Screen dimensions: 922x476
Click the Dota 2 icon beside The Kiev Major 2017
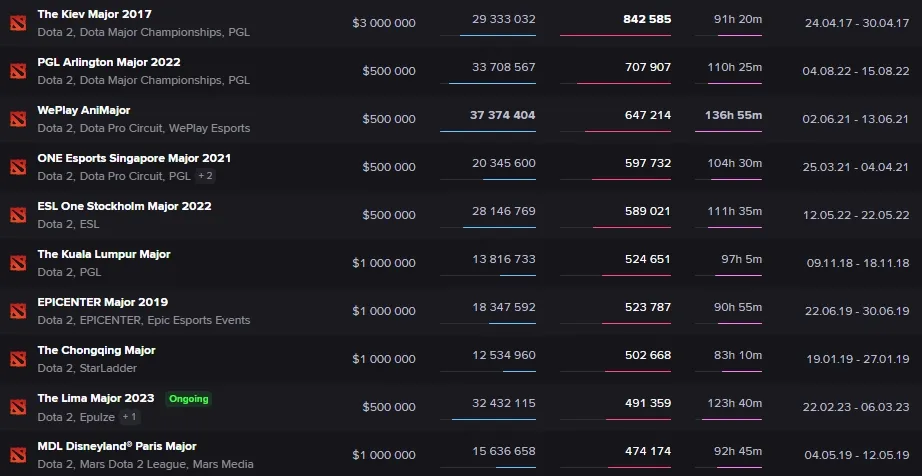[18, 23]
